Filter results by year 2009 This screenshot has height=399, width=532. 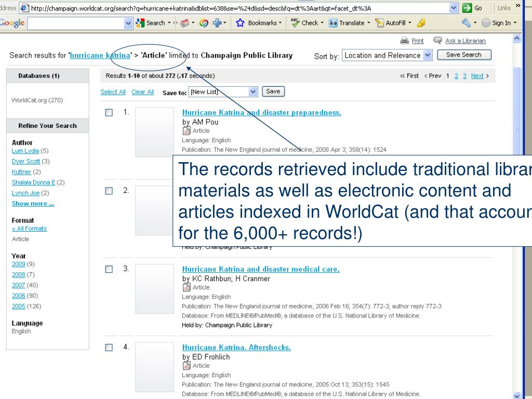coord(18,264)
